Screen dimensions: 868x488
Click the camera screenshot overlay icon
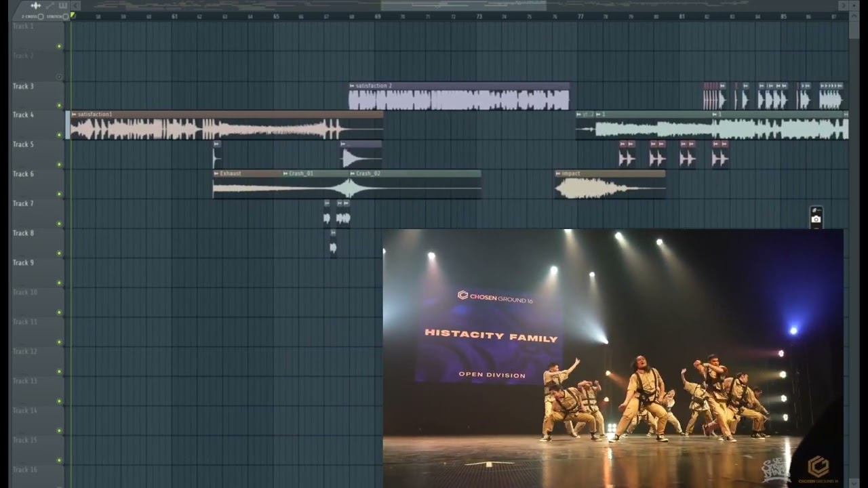pos(816,218)
